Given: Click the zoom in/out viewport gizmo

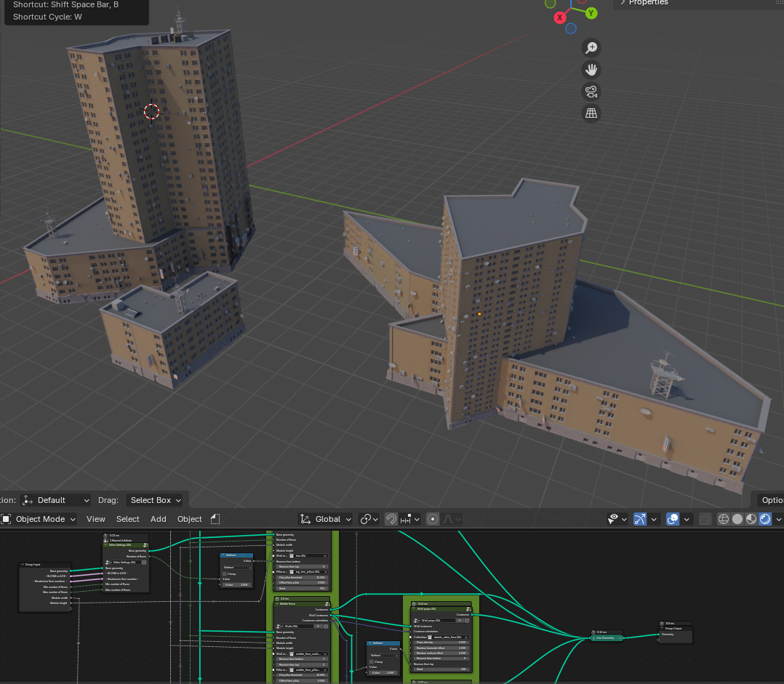Looking at the screenshot, I should tap(591, 48).
